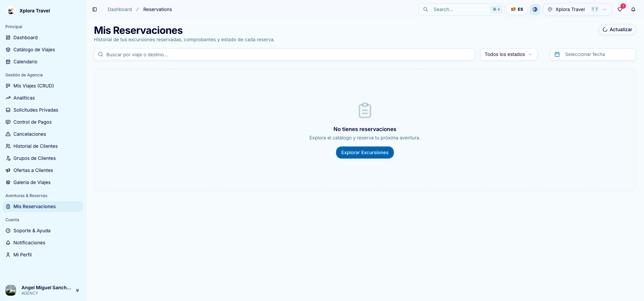Viewport: 644px width, 301px height.
Task: Open Calendario in sidebar
Action: pos(43,62)
